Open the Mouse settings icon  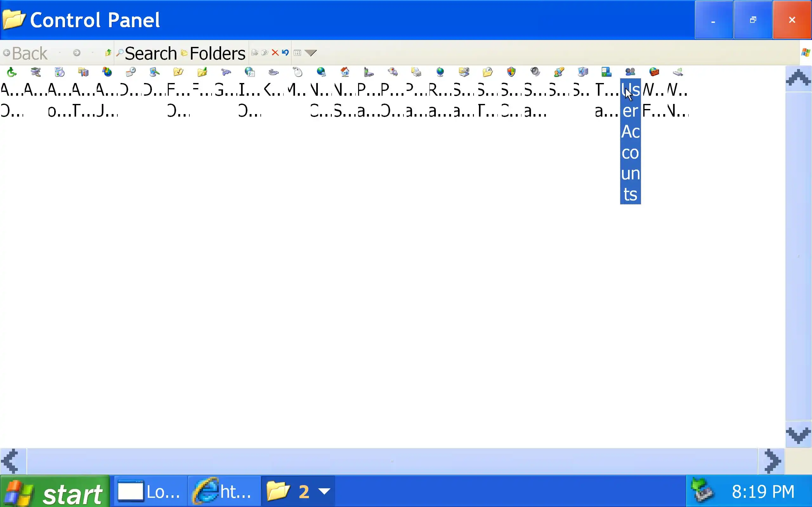click(x=297, y=72)
